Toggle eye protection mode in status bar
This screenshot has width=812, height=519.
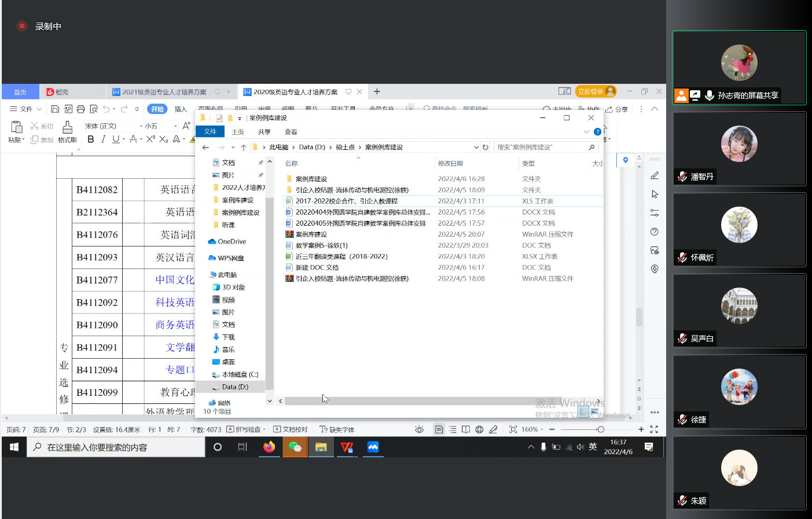tap(419, 429)
